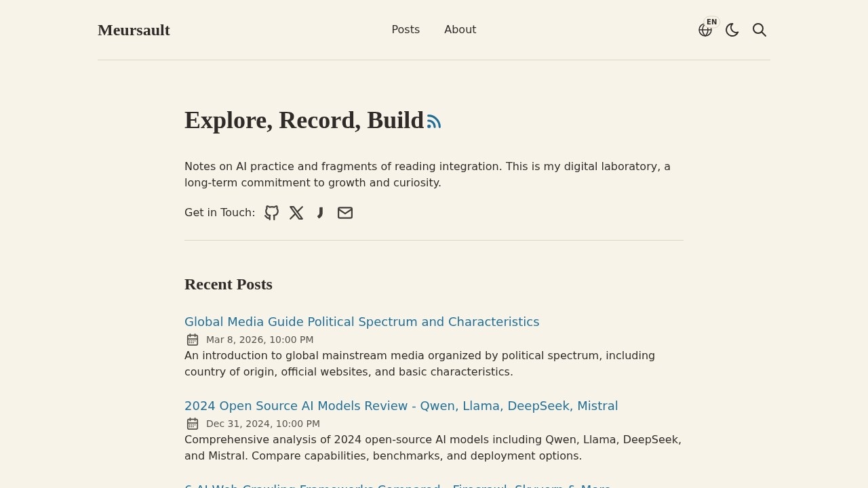The width and height of the screenshot is (868, 488).
Task: Toggle dark mode with moon icon
Action: tap(732, 30)
